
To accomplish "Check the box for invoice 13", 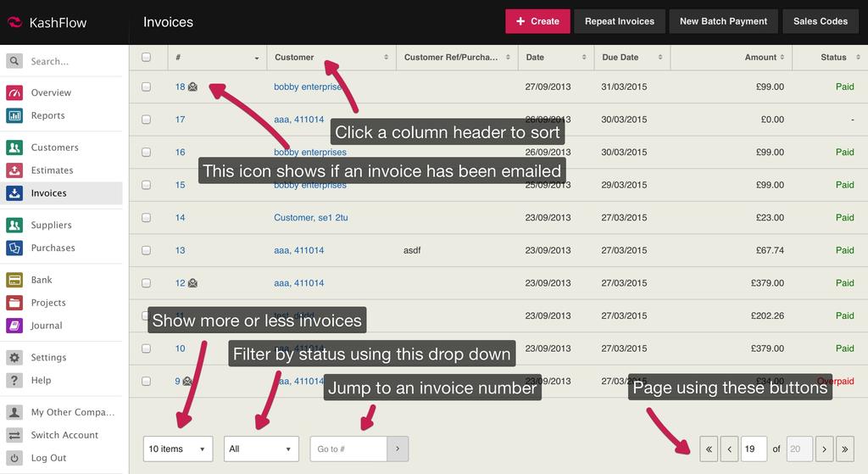I will pyautogui.click(x=146, y=250).
